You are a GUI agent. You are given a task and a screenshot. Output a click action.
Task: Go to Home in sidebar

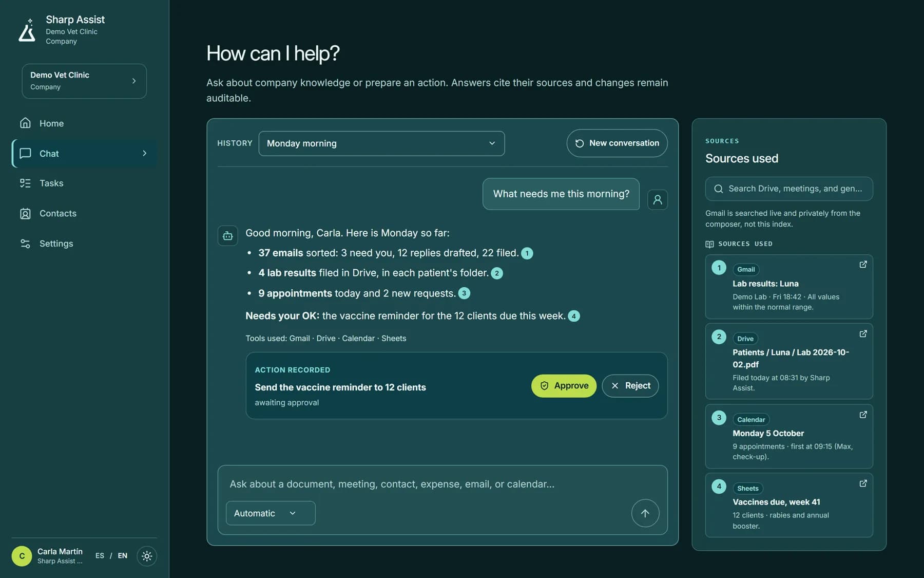click(x=84, y=123)
